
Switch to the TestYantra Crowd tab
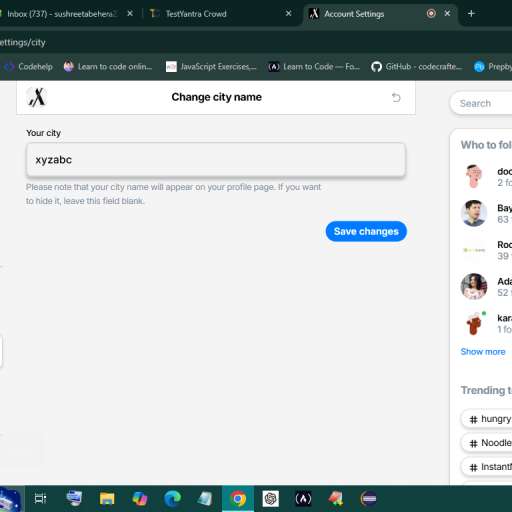[x=196, y=14]
